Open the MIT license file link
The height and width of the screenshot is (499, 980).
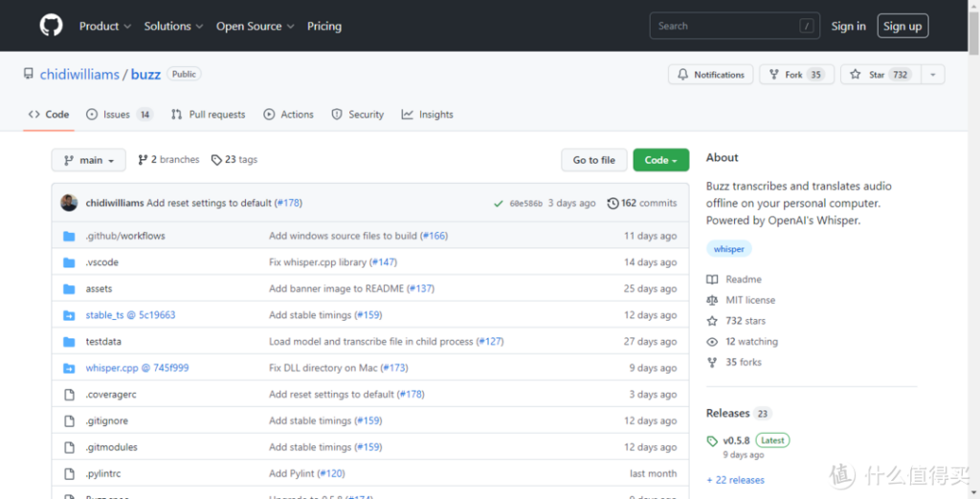(x=750, y=300)
